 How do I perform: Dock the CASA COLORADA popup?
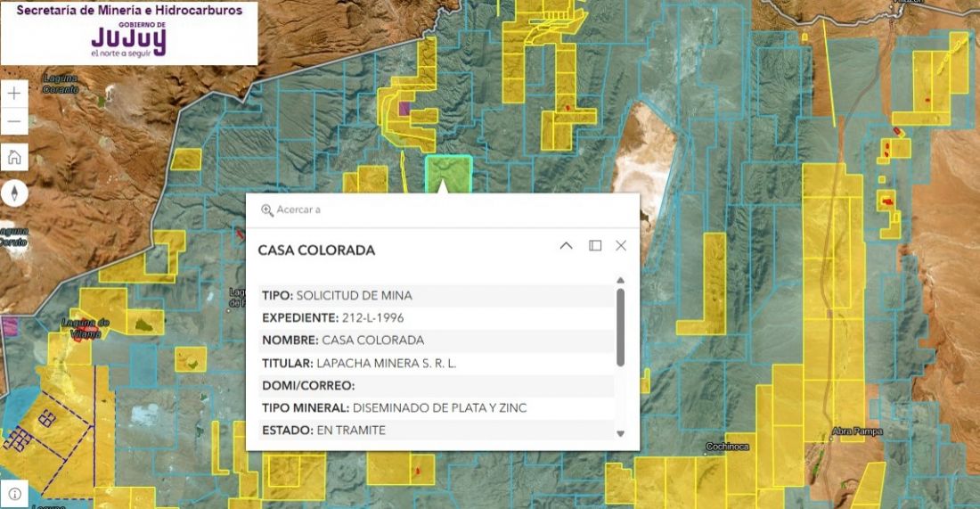click(x=595, y=246)
